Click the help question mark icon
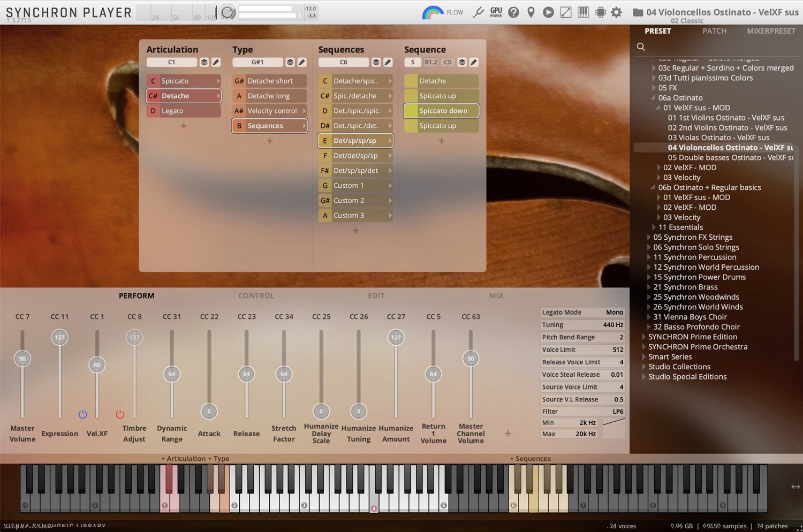803x532 pixels. click(x=513, y=12)
